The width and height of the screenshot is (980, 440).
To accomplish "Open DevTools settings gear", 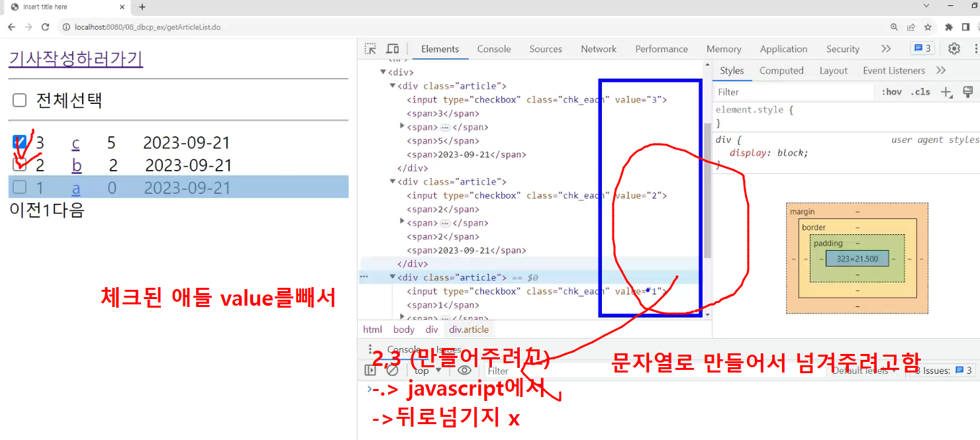I will pyautogui.click(x=954, y=48).
